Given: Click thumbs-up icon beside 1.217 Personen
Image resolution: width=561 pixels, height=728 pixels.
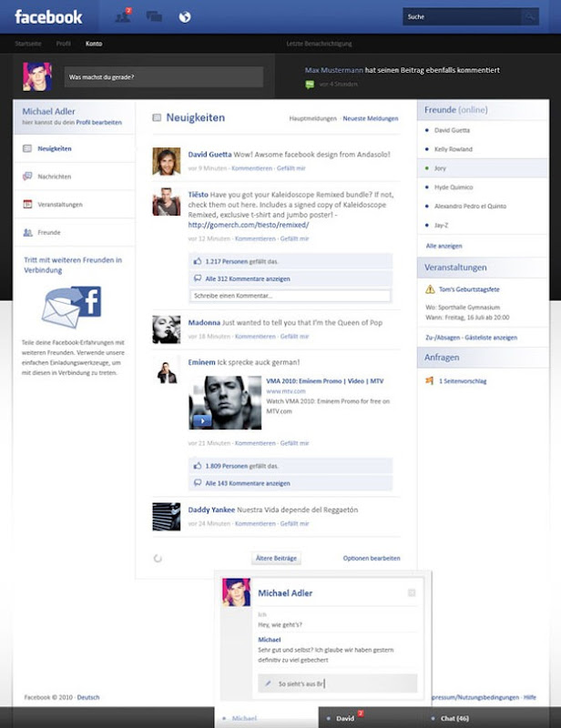Looking at the screenshot, I should pyautogui.click(x=198, y=261).
